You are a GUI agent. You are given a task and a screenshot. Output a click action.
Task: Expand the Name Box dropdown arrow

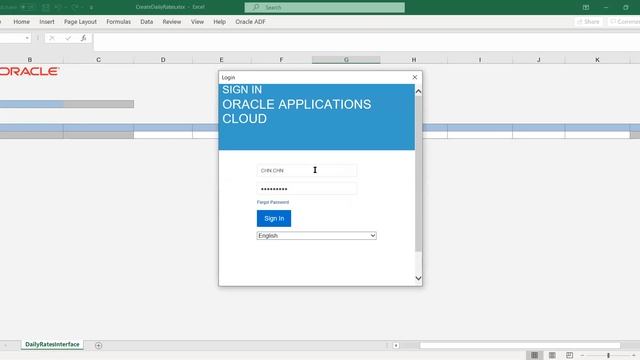point(27,38)
